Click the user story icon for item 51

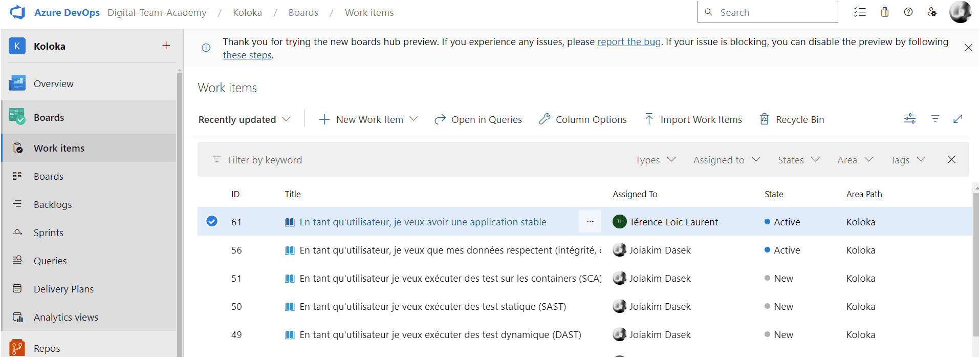point(290,278)
